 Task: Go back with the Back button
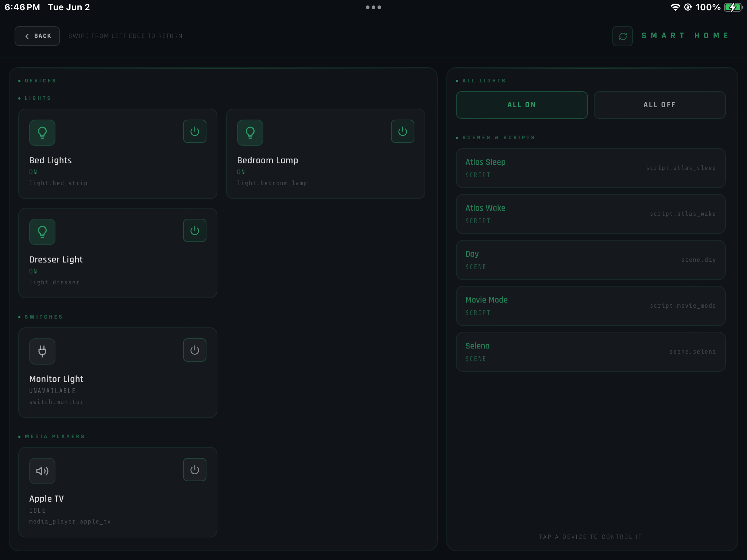click(x=37, y=36)
